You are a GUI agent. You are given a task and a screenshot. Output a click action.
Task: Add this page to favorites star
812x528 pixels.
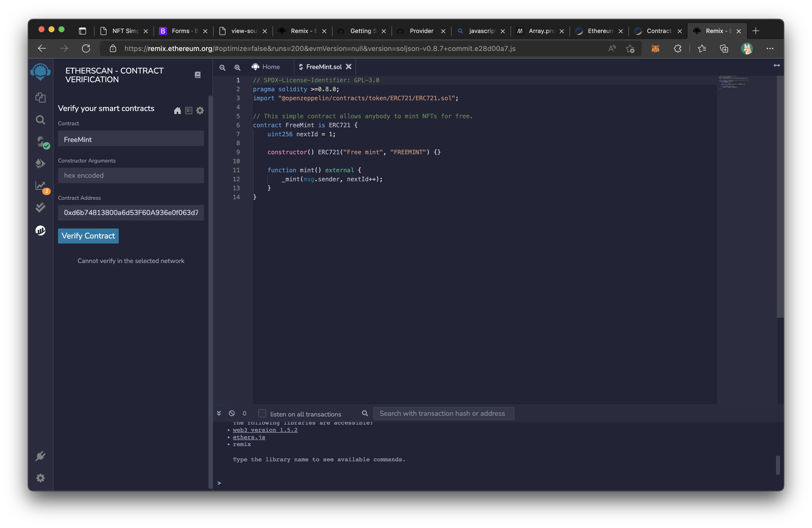click(x=630, y=49)
